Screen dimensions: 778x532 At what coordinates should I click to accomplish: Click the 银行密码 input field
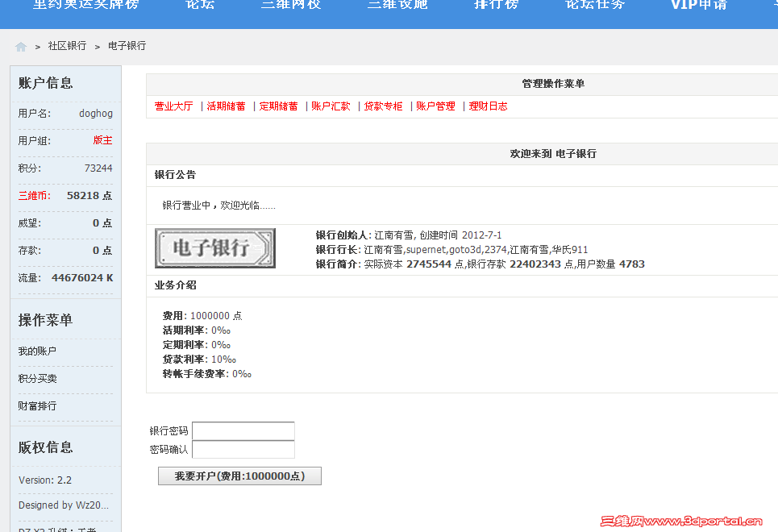243,430
